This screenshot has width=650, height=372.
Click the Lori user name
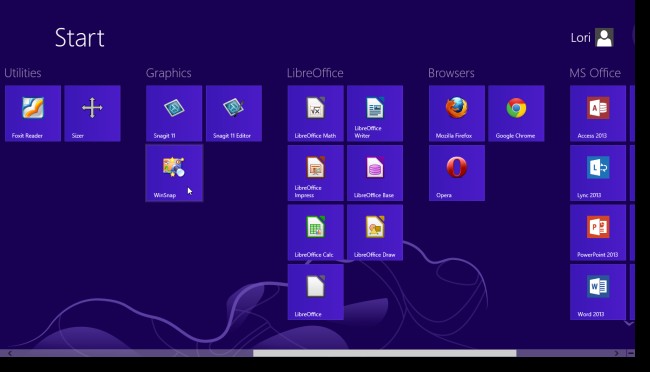[x=580, y=38]
